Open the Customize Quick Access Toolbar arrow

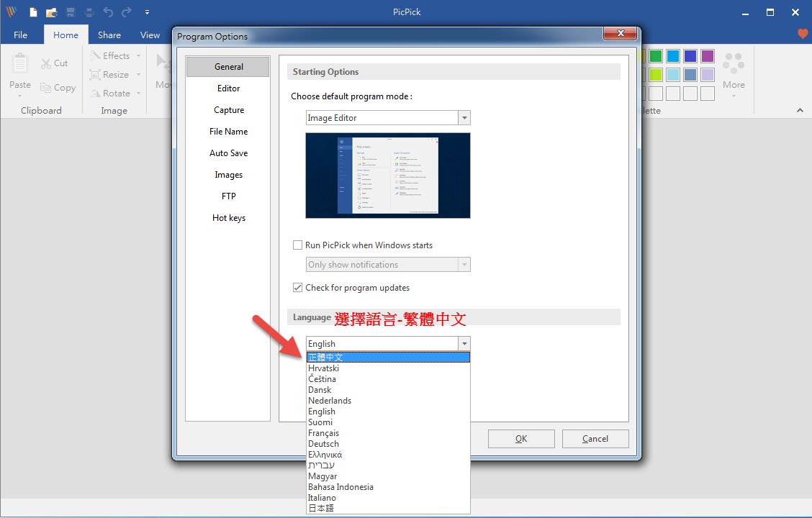coord(147,12)
